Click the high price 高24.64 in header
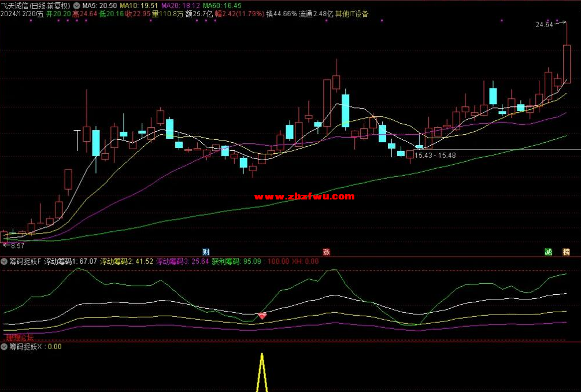 tap(84, 14)
